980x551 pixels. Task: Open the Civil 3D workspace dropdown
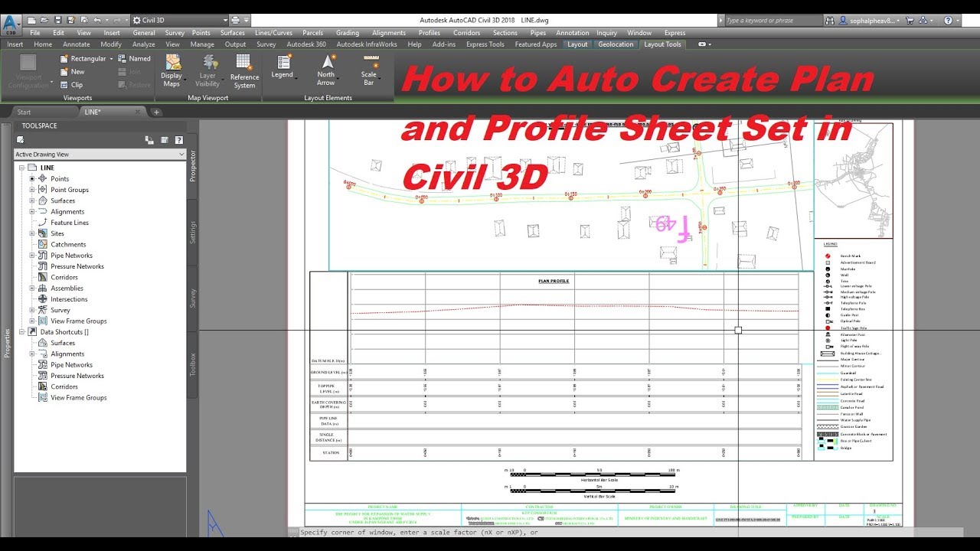(179, 20)
